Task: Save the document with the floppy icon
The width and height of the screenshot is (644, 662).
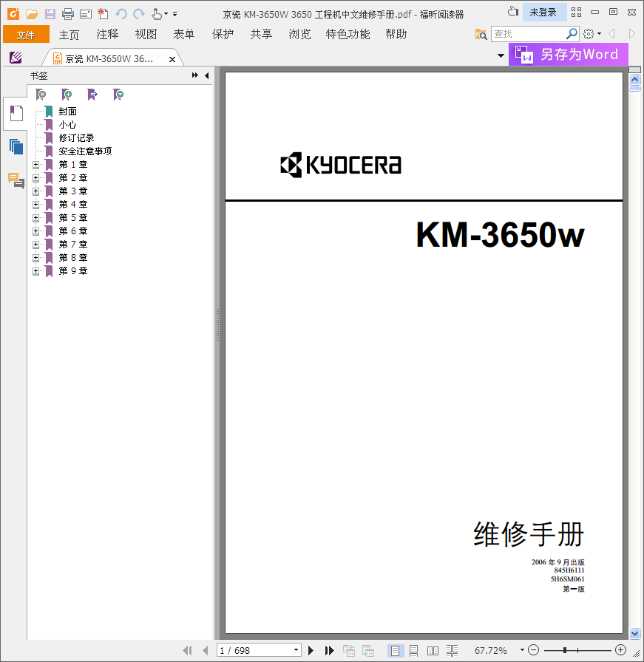Action: [50, 14]
